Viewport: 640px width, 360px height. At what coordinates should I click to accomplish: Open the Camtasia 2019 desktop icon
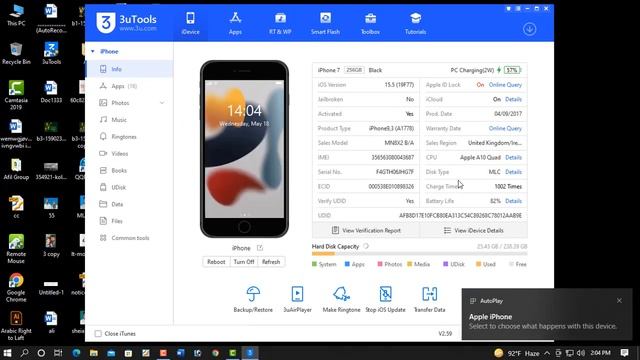tap(16, 95)
